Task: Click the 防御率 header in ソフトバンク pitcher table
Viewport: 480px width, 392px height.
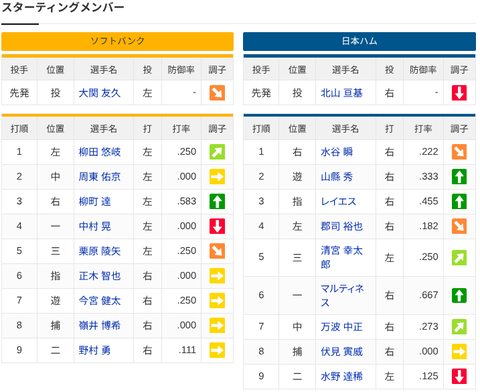Action: [x=181, y=70]
